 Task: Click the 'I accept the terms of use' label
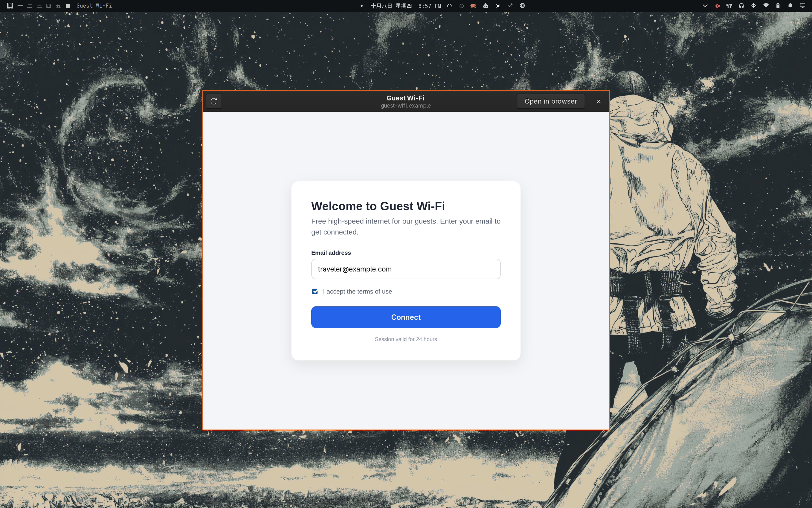click(x=357, y=291)
